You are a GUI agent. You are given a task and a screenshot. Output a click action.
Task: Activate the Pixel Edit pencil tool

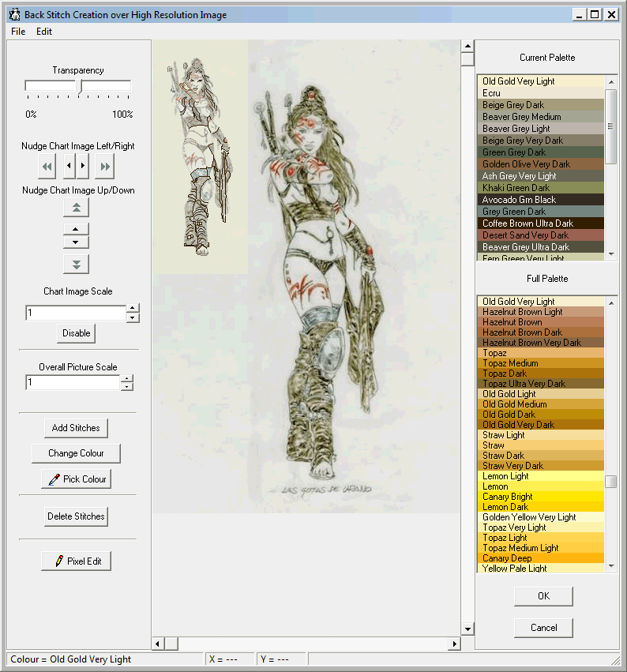coord(77,561)
